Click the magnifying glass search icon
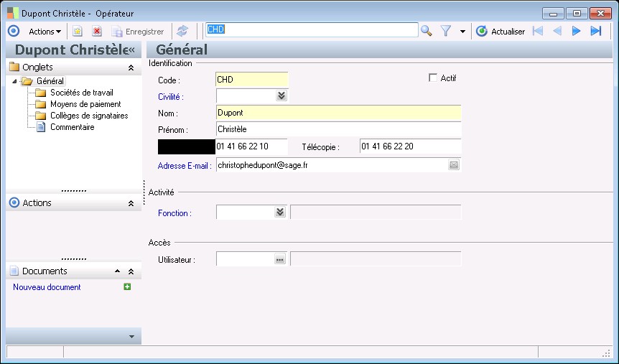The width and height of the screenshot is (619, 364). coord(427,31)
